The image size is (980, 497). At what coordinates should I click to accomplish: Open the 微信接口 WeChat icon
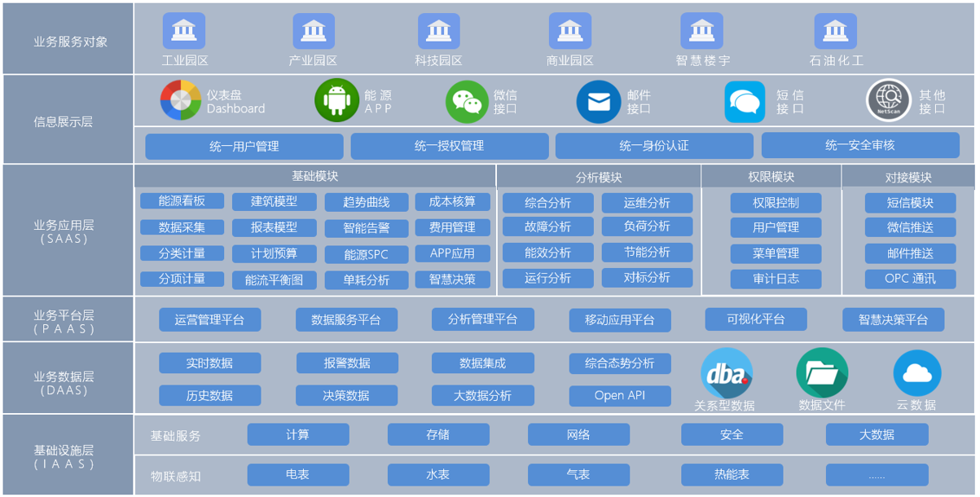(465, 99)
